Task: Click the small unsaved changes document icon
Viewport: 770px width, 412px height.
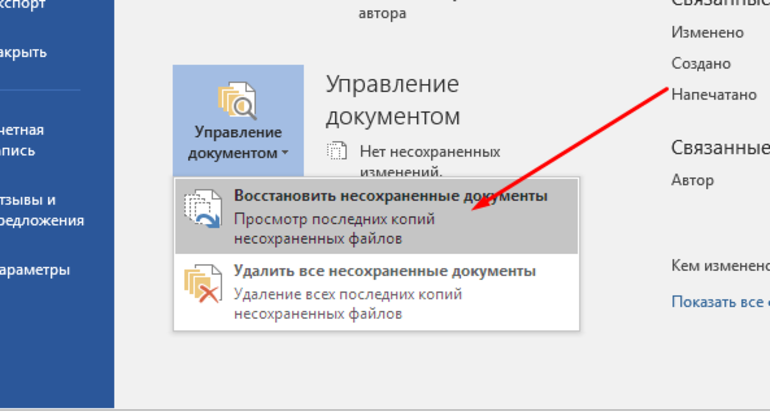Action: point(337,151)
